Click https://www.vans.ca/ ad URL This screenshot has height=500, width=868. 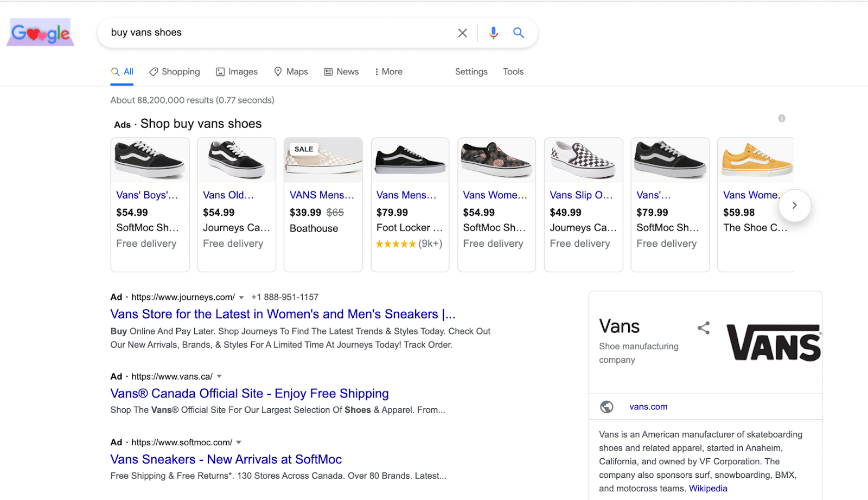(172, 376)
